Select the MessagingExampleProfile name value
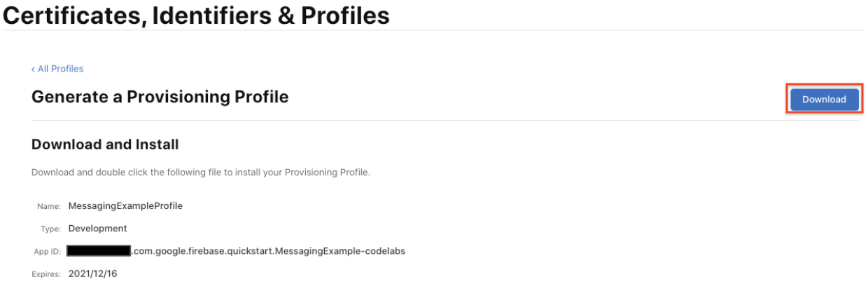 125,206
